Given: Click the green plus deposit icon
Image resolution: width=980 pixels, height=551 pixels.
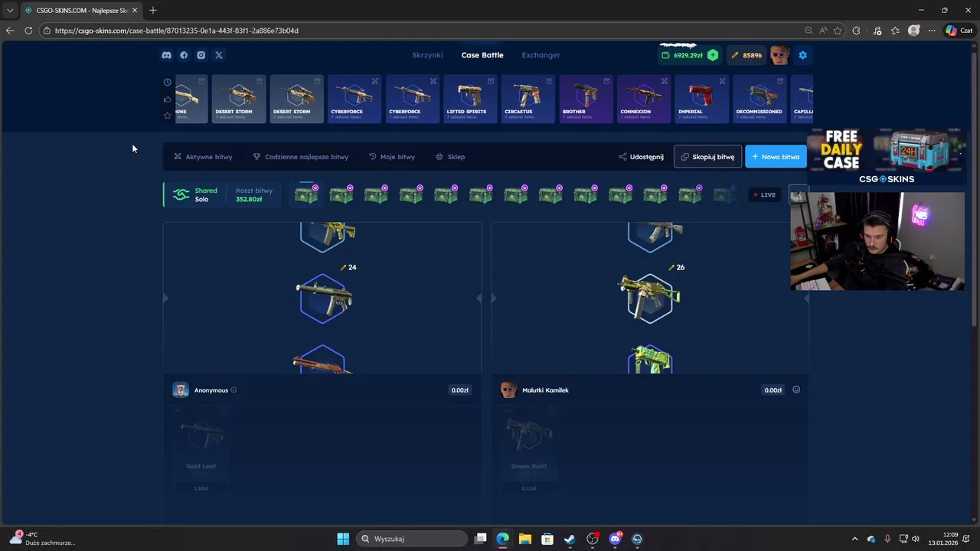Looking at the screenshot, I should click(x=713, y=55).
